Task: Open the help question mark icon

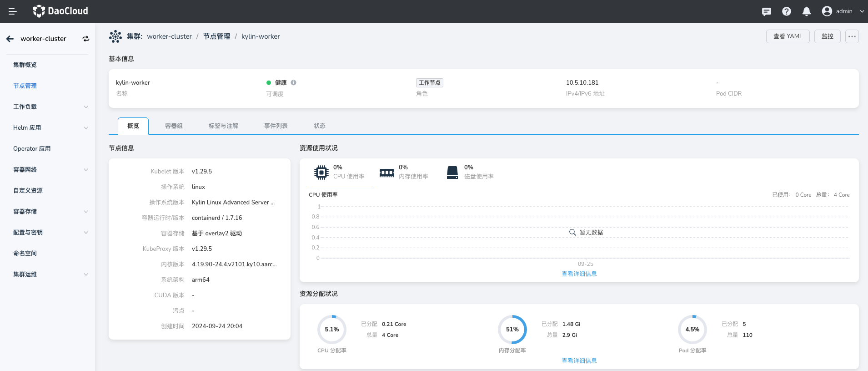Action: pyautogui.click(x=787, y=11)
